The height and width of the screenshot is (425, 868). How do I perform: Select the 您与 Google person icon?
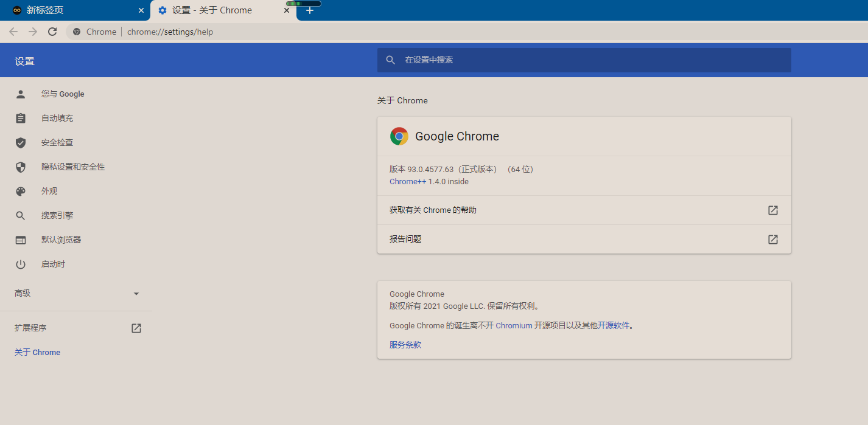coord(20,94)
